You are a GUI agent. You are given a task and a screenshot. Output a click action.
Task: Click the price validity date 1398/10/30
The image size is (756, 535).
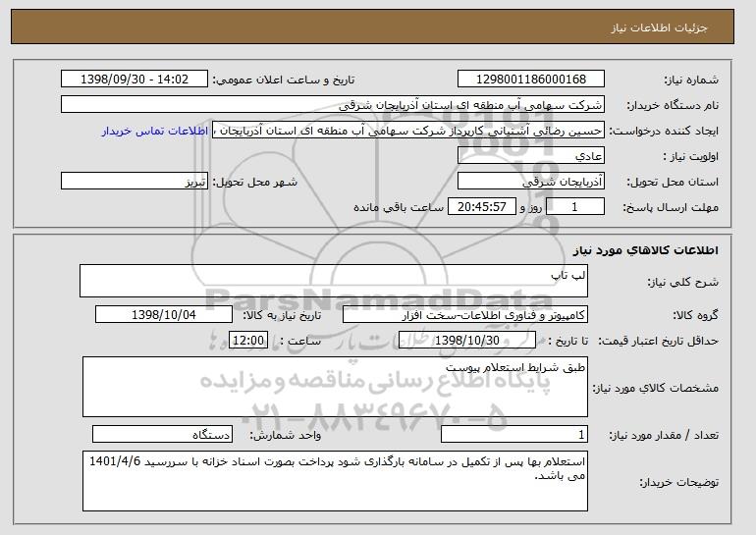[x=467, y=341]
